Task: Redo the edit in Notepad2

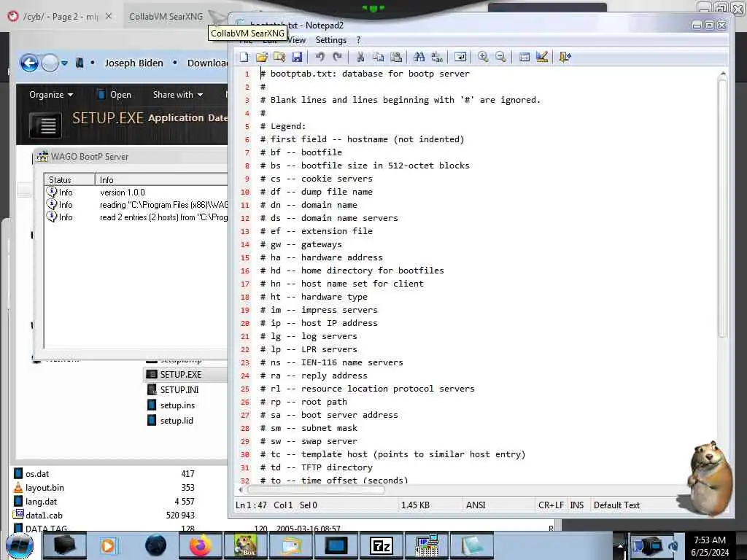Action: coord(337,57)
